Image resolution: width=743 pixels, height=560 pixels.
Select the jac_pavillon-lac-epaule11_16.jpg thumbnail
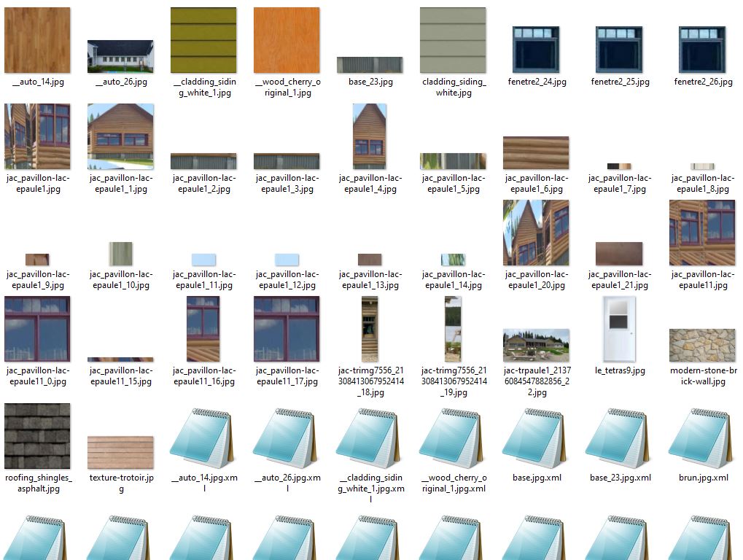203,329
